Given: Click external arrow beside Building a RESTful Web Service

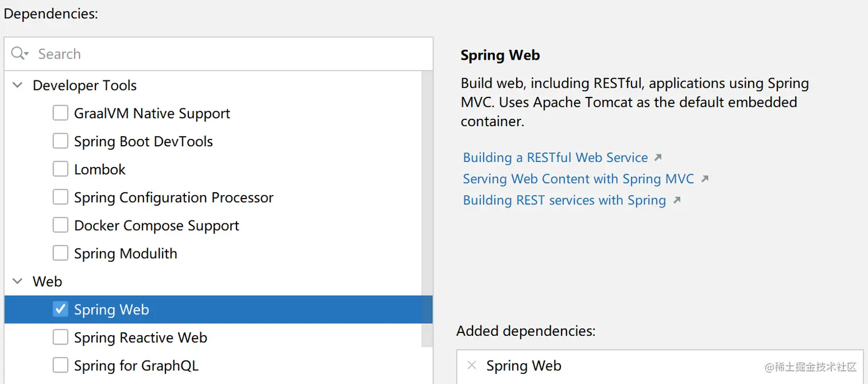Looking at the screenshot, I should click(x=658, y=157).
